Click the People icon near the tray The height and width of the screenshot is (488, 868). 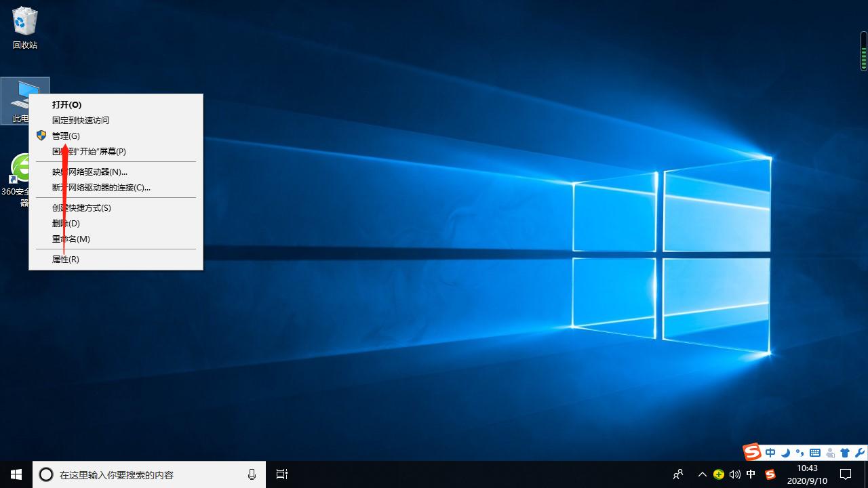677,474
